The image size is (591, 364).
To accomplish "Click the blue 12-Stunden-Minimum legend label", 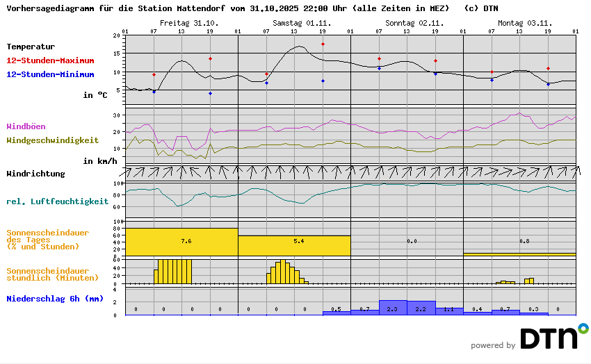I will pyautogui.click(x=50, y=74).
